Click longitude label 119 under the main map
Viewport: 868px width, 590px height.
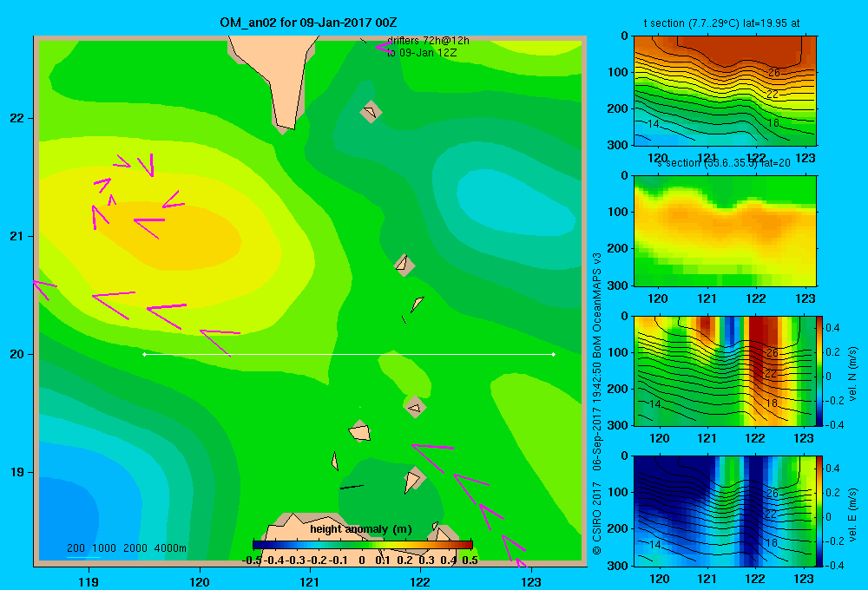(89, 581)
